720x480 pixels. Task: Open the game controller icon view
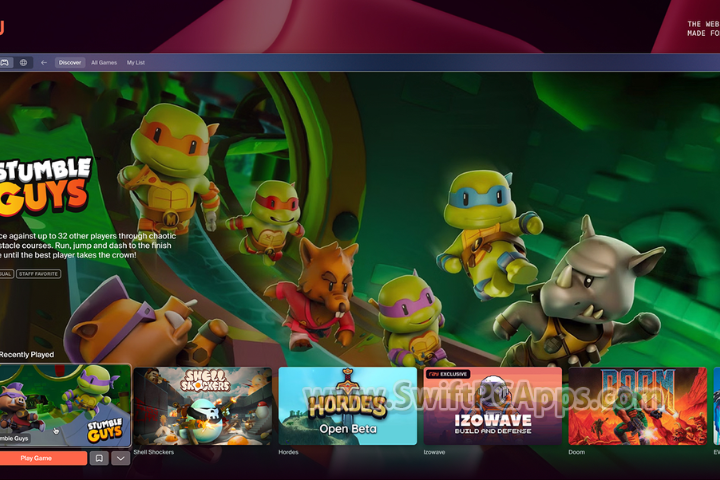coord(5,62)
